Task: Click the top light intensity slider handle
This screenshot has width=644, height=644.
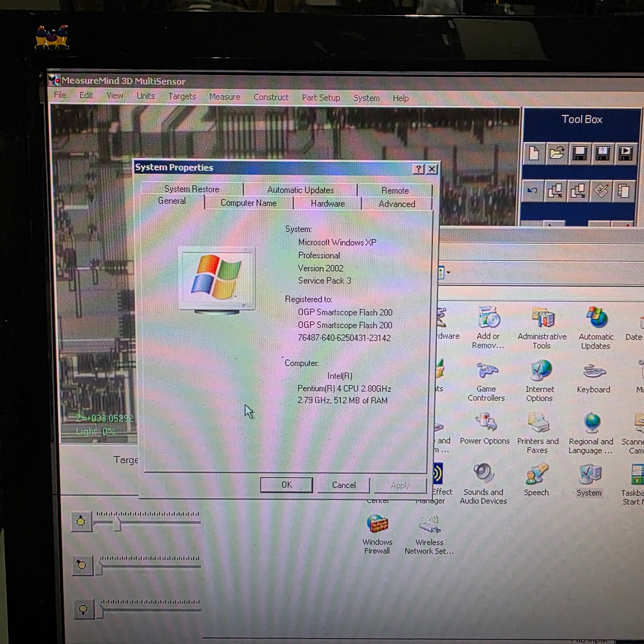Action: pyautogui.click(x=118, y=524)
